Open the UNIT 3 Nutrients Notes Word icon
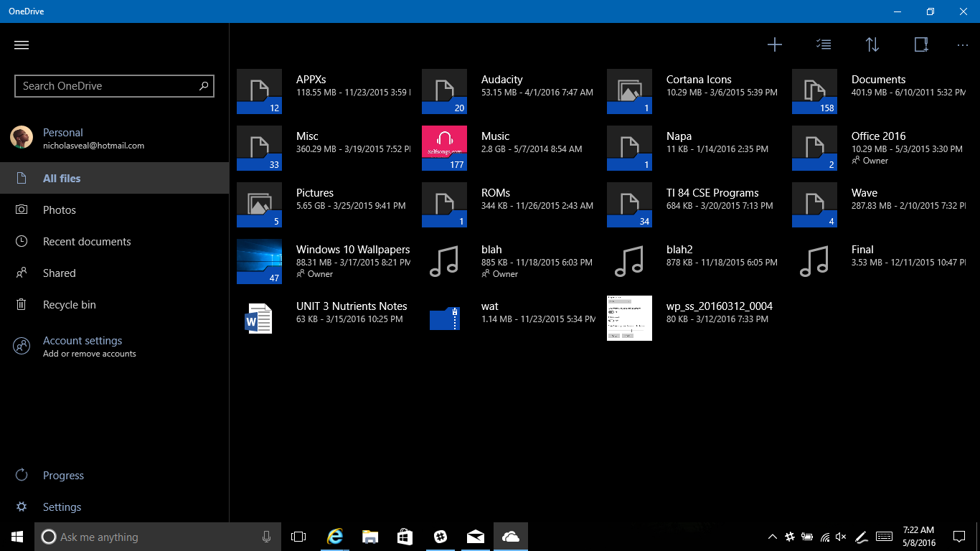The width and height of the screenshot is (980, 551). 259,318
